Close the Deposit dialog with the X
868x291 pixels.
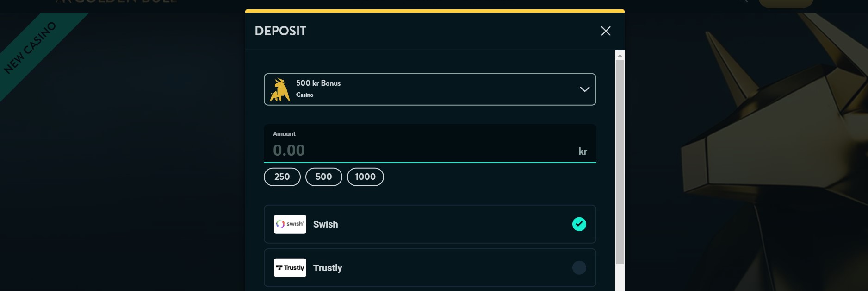coord(606,31)
